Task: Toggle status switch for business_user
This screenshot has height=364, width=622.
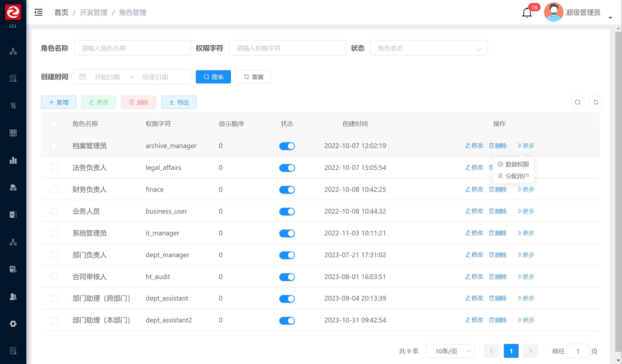Action: point(287,211)
